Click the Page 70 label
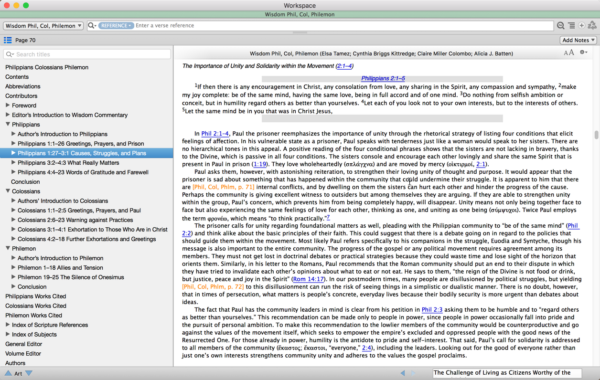Image resolution: width=600 pixels, height=380 pixels. point(25,40)
